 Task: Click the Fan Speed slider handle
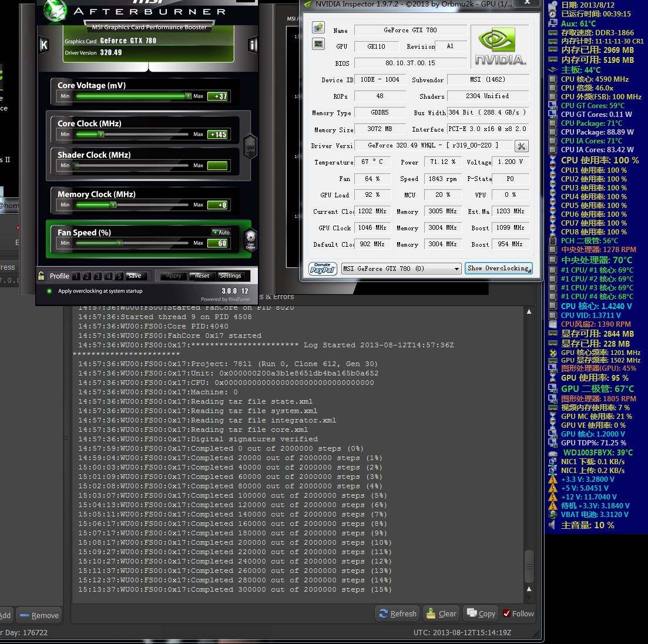pyautogui.click(x=119, y=243)
